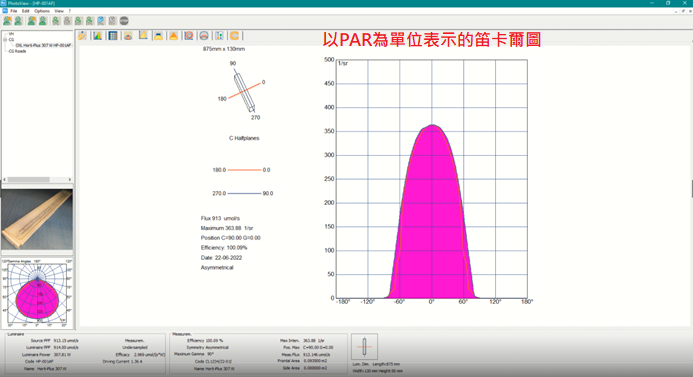Click the first user icon in the top toolbar
The width and height of the screenshot is (693, 377).
click(x=8, y=21)
